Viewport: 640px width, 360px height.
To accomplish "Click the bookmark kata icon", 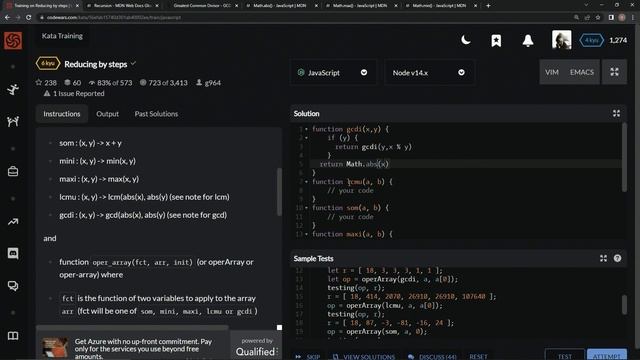I will tap(496, 40).
